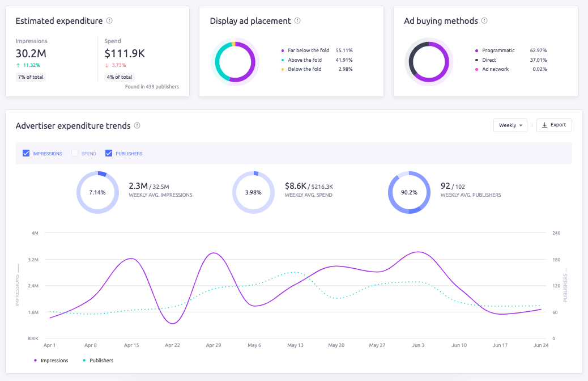Click the info icon next to Display ad placement

tap(297, 21)
